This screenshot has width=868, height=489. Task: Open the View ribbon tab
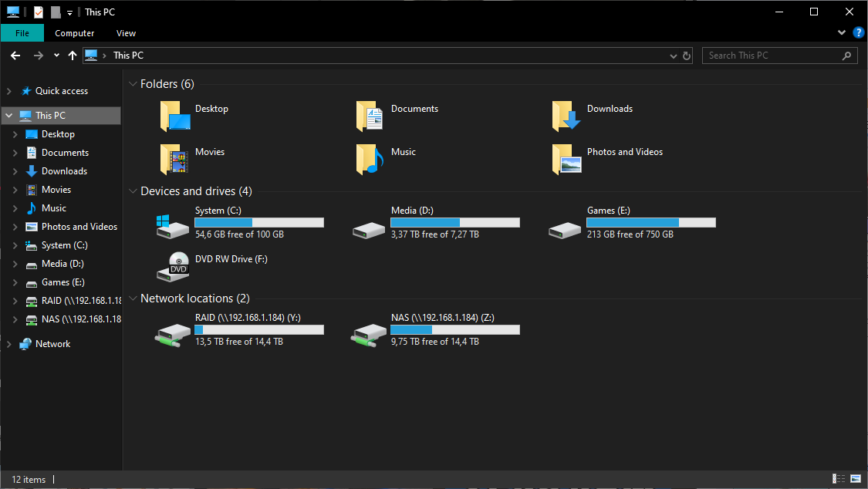click(x=126, y=33)
